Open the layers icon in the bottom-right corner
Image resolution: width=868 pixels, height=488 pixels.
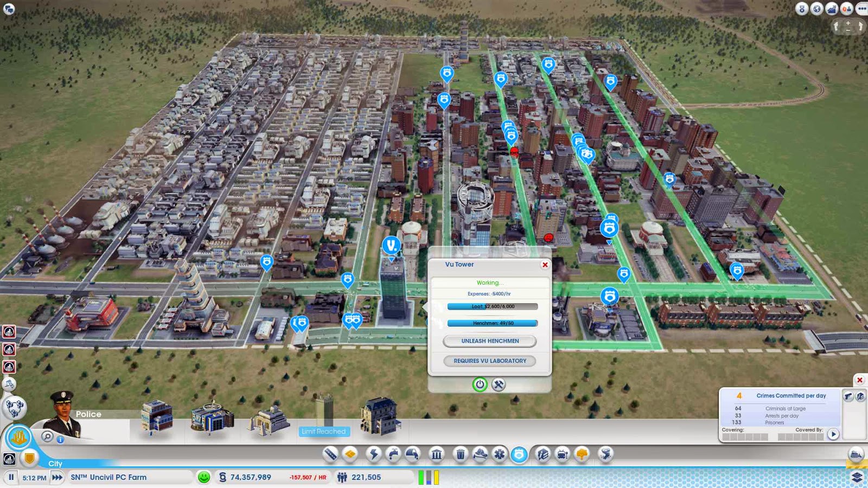(x=857, y=477)
